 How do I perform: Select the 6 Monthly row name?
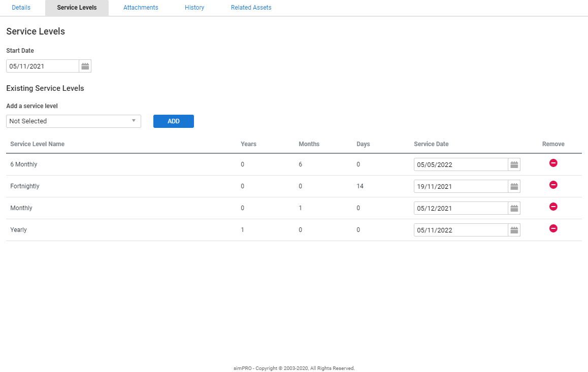pos(24,164)
